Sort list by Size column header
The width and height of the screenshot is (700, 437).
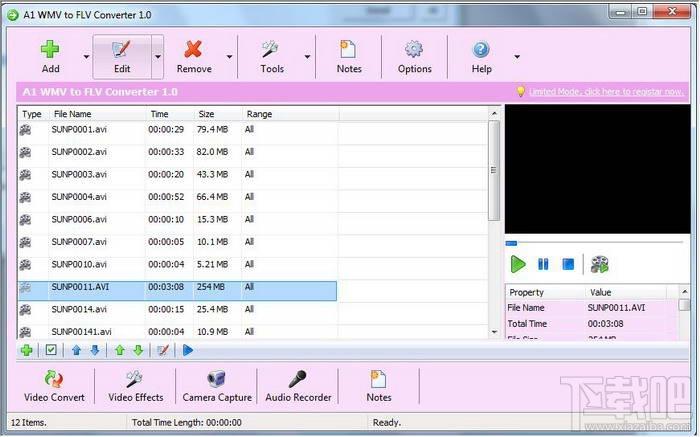[217, 114]
